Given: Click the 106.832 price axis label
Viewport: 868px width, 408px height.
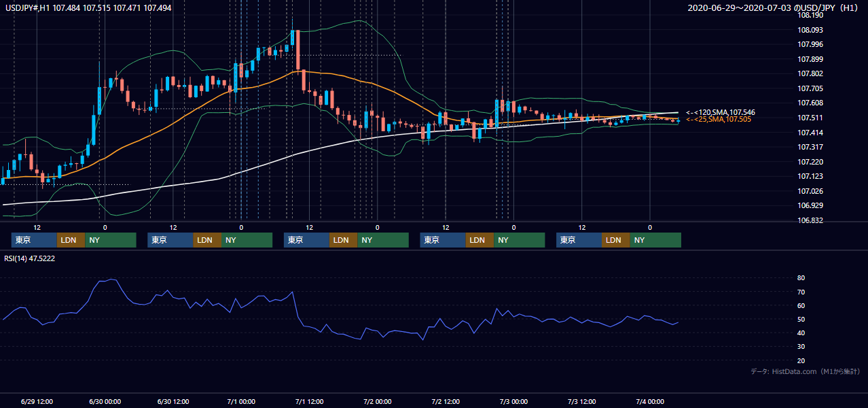Looking at the screenshot, I should point(810,220).
